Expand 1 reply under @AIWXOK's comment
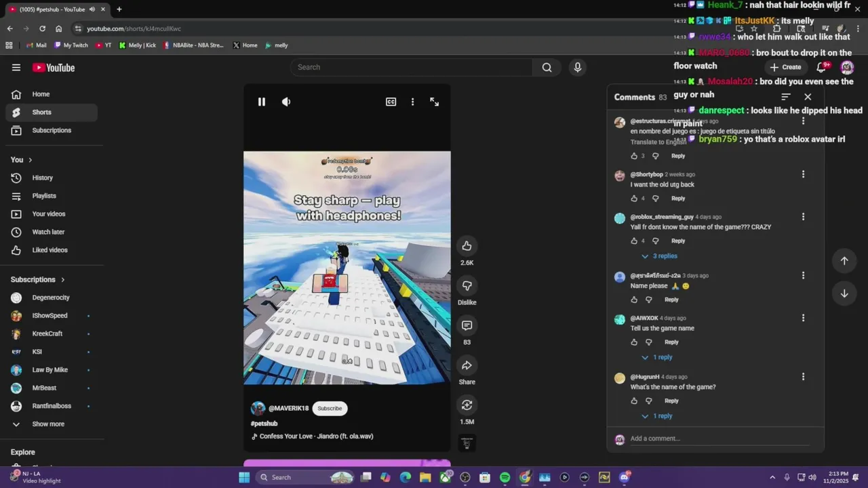 tap(657, 357)
